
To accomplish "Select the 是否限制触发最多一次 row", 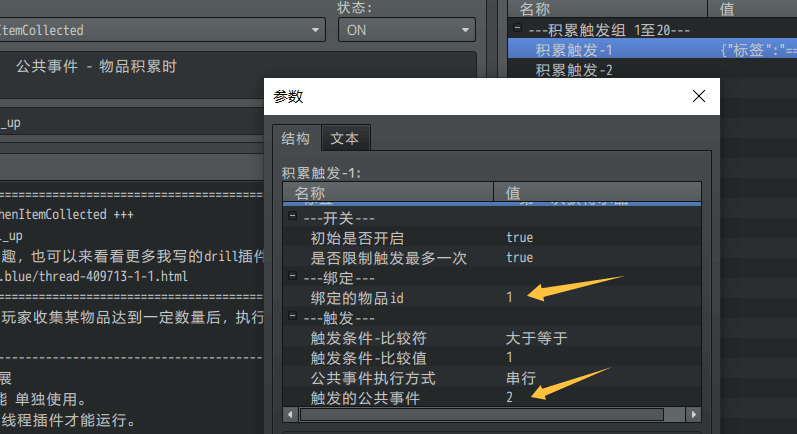I will pos(377,258).
